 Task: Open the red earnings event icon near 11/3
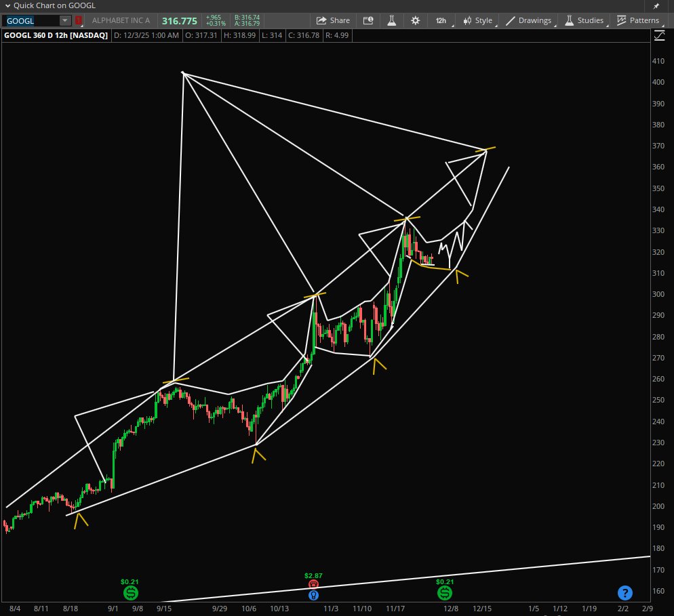tap(313, 583)
